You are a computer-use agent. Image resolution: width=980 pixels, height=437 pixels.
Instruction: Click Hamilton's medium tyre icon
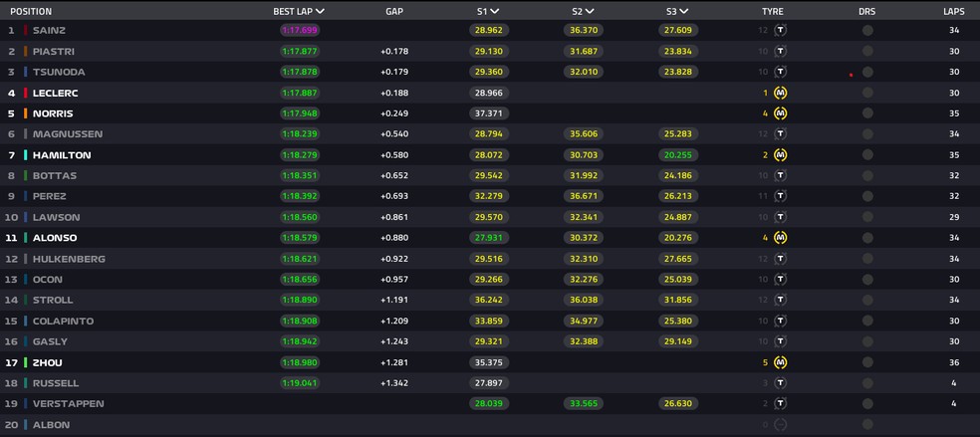click(780, 155)
